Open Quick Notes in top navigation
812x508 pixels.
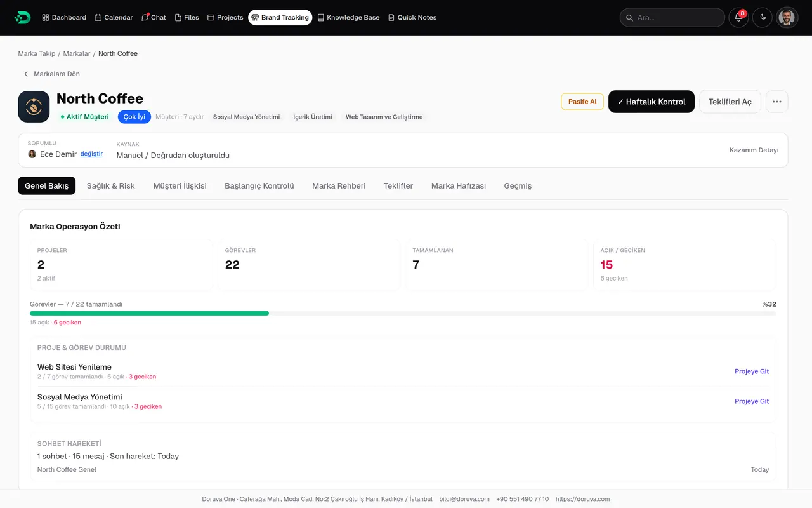tap(412, 18)
